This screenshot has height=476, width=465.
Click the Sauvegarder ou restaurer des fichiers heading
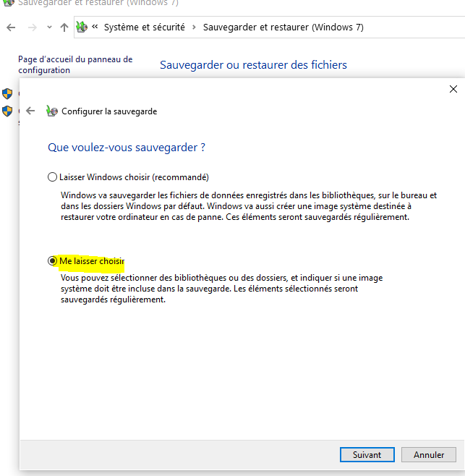(x=253, y=65)
